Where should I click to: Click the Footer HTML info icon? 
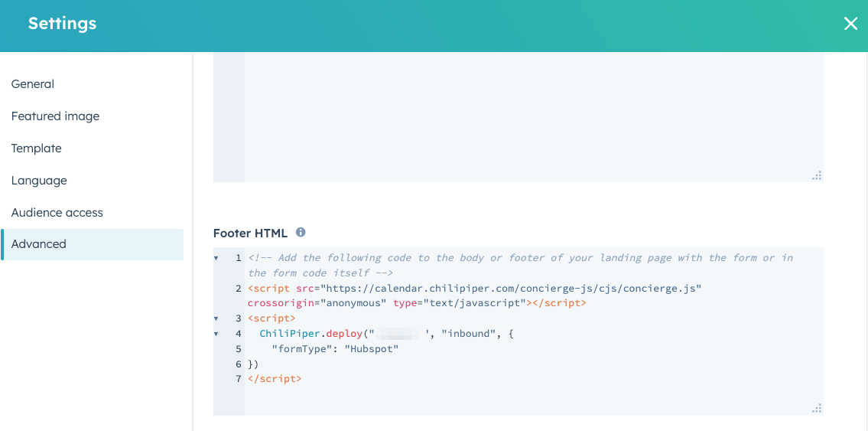[x=301, y=232]
